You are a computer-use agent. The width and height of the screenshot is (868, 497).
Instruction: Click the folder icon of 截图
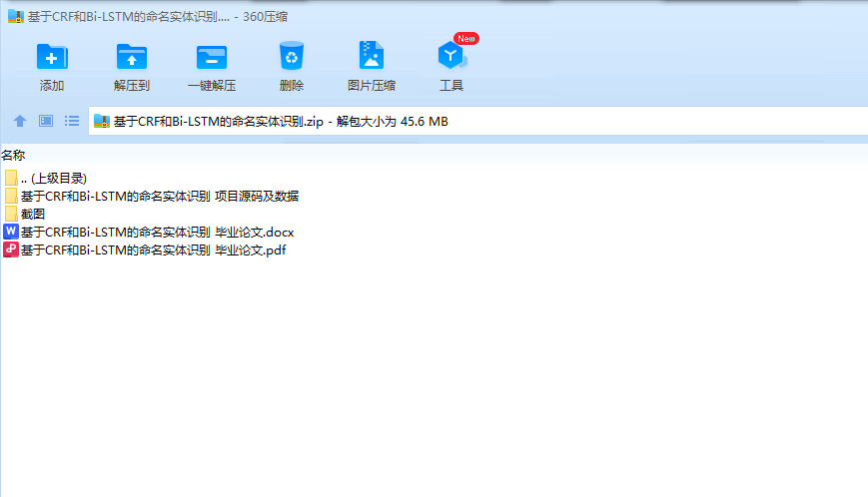pos(11,214)
